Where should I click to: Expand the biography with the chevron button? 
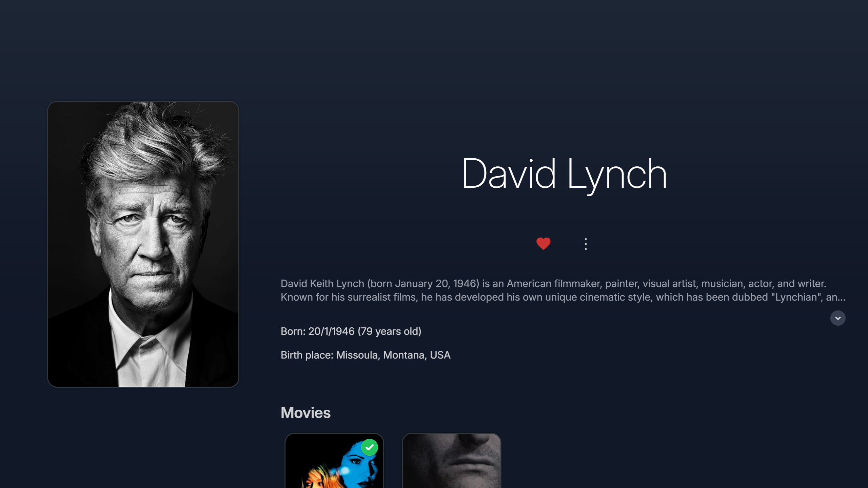pyautogui.click(x=837, y=318)
